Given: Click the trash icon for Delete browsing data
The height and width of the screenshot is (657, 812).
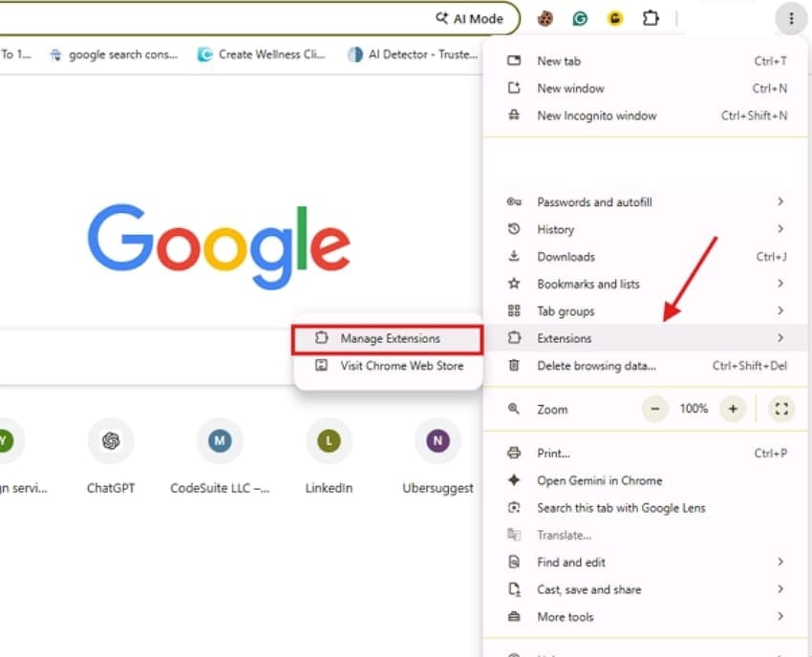Looking at the screenshot, I should click(x=514, y=365).
